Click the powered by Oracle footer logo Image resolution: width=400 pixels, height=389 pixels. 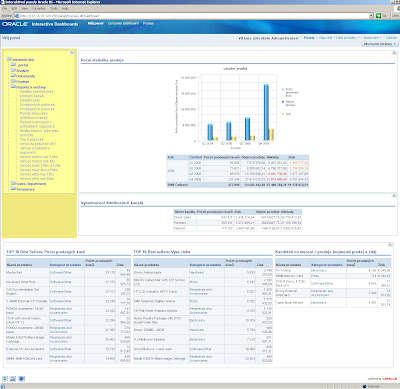coord(382,379)
